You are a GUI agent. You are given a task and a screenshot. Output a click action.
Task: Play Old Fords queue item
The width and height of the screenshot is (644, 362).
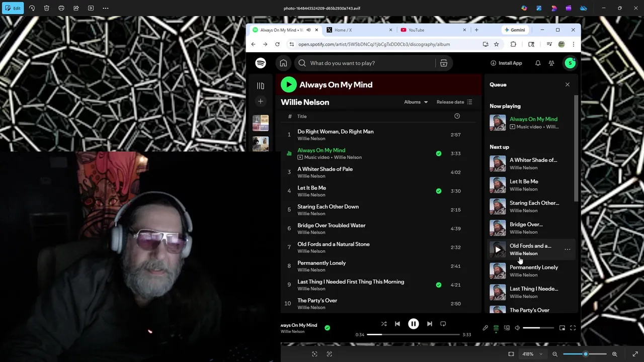pyautogui.click(x=498, y=249)
